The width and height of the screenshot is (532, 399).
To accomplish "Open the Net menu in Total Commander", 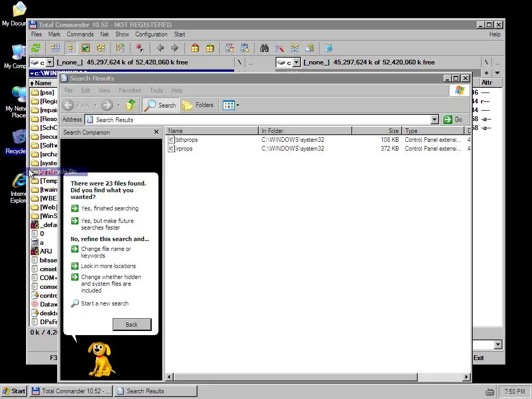I will [x=104, y=34].
